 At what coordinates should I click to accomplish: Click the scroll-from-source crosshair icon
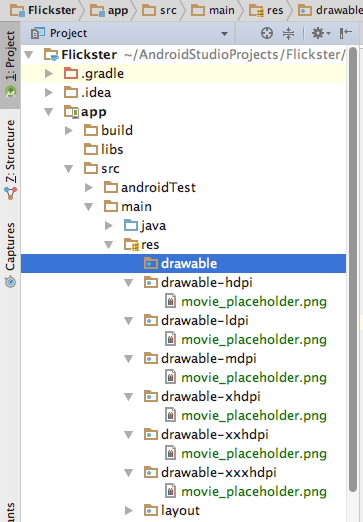pyautogui.click(x=267, y=33)
